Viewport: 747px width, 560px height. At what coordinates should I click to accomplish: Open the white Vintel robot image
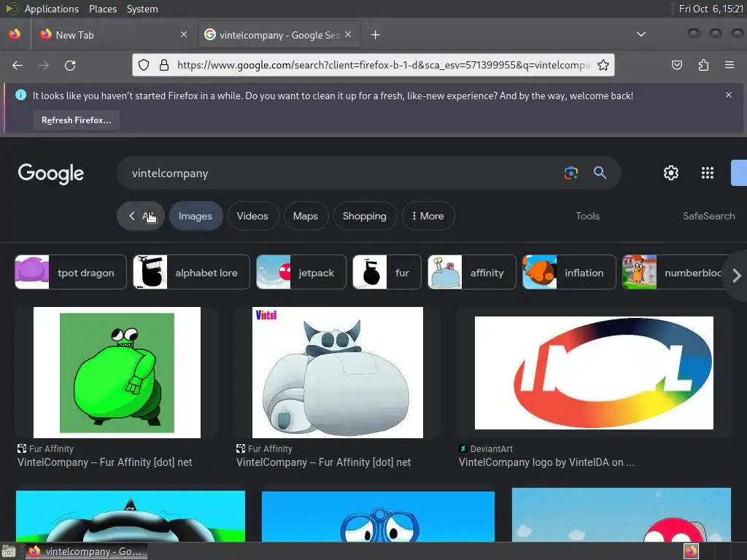(337, 373)
